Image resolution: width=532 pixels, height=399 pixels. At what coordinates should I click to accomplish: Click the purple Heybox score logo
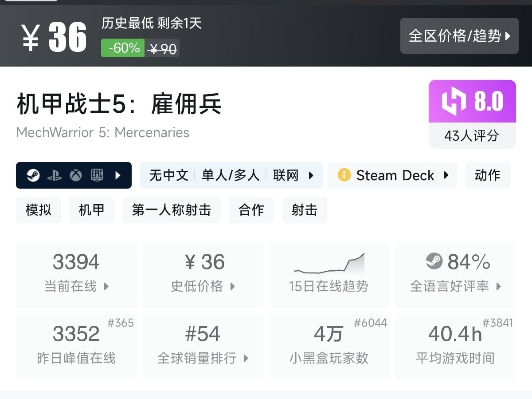454,101
